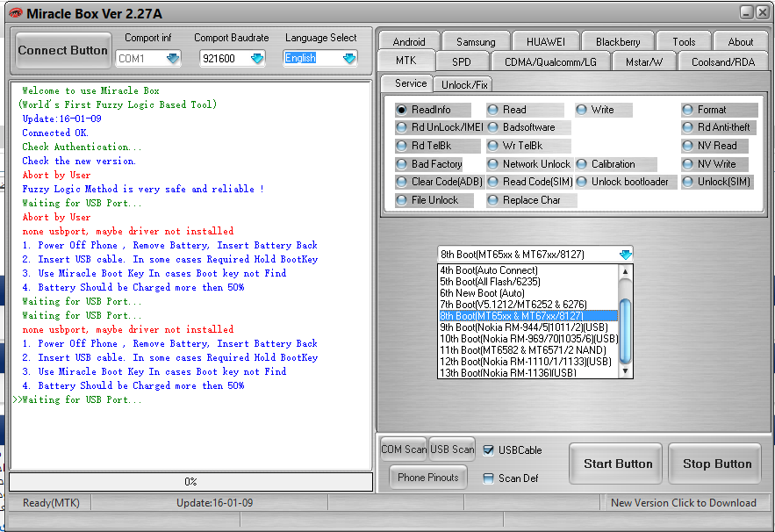Open the Language Select dropdown arrow
Viewport: 775px width, 532px height.
pos(349,58)
